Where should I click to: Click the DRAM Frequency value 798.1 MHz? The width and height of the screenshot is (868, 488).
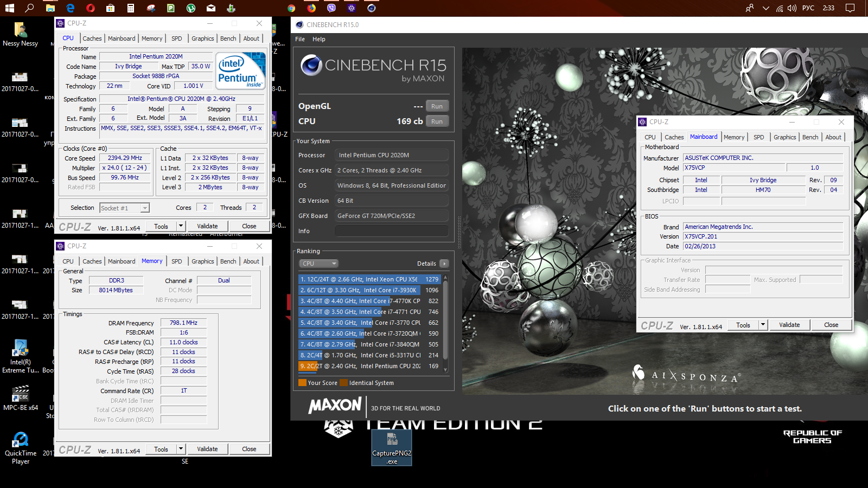tap(183, 323)
